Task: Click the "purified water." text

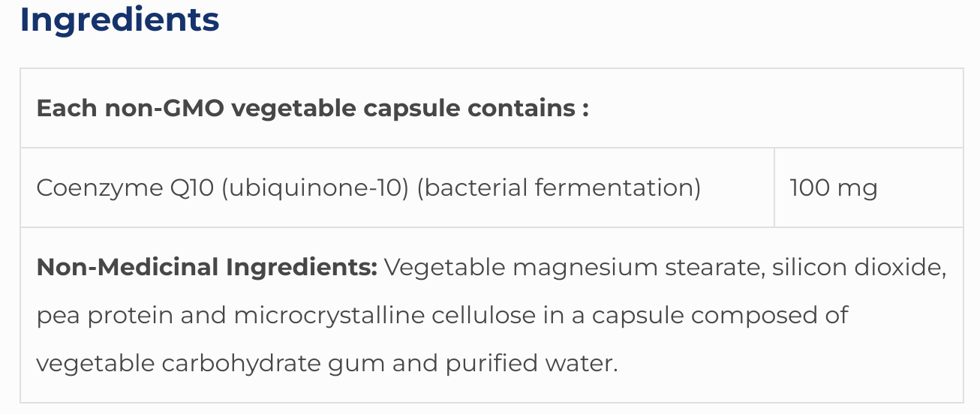Action: click(x=531, y=364)
